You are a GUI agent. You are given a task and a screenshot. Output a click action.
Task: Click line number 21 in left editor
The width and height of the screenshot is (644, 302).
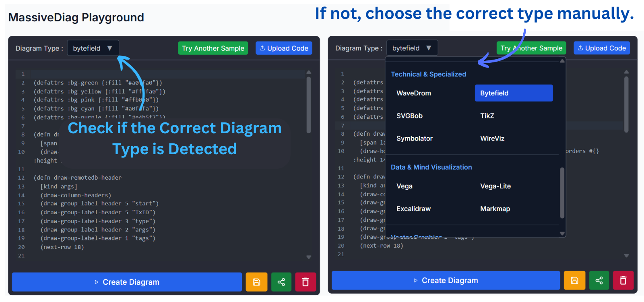[21, 256]
